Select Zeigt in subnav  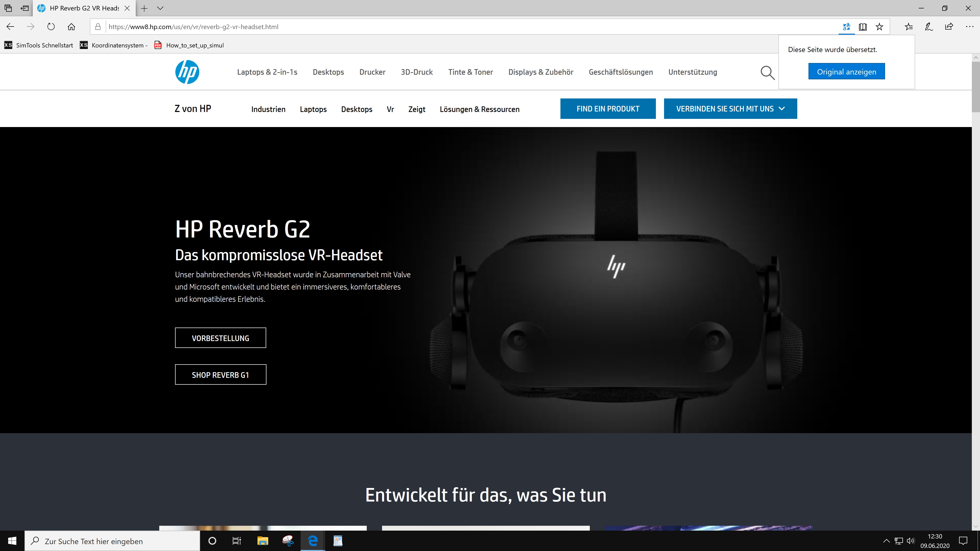[416, 109]
